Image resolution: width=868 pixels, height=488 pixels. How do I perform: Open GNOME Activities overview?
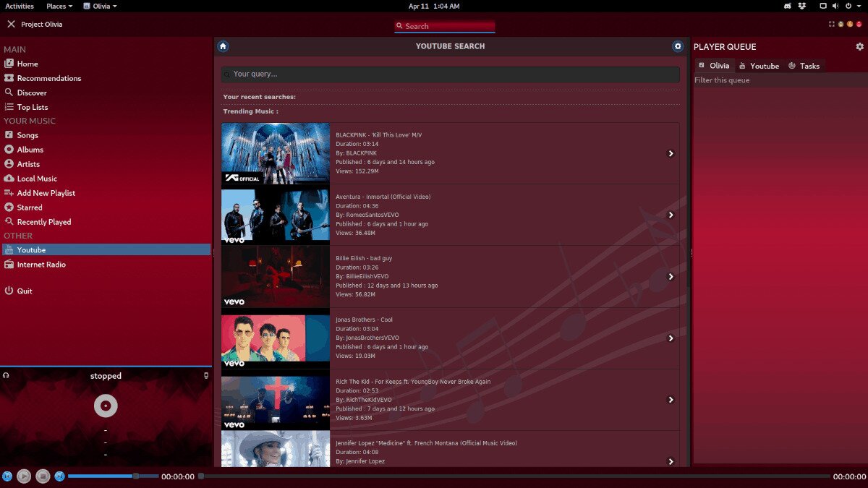tap(20, 6)
